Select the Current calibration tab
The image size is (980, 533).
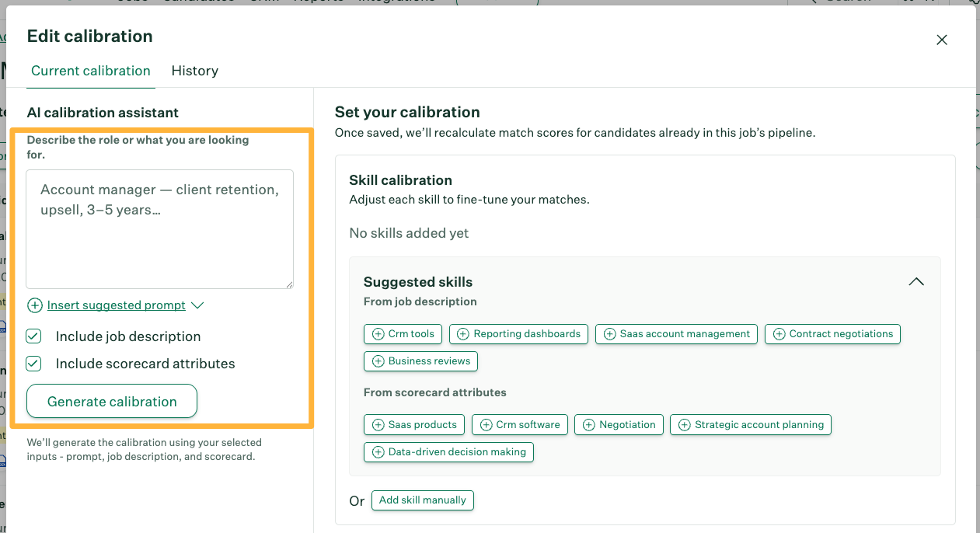[x=90, y=71]
